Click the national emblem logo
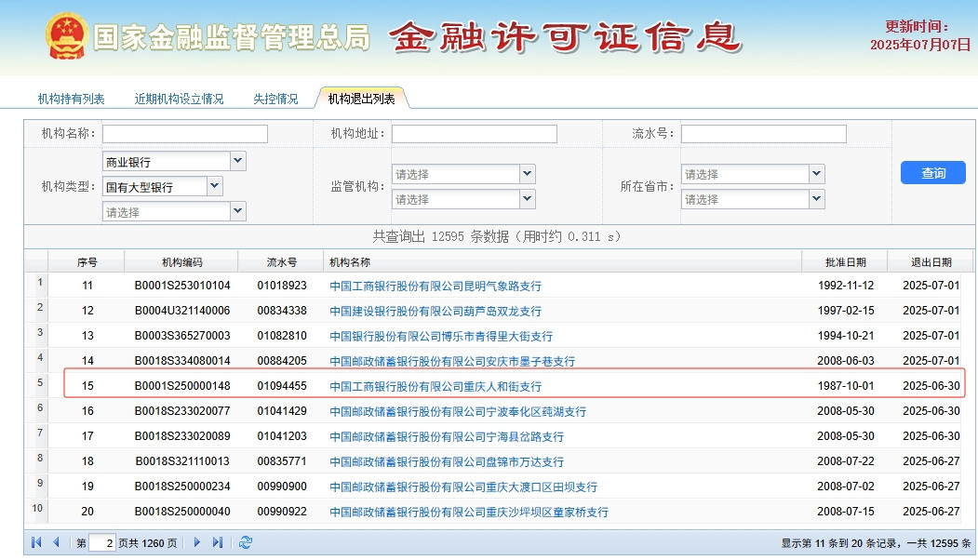 tap(67, 37)
